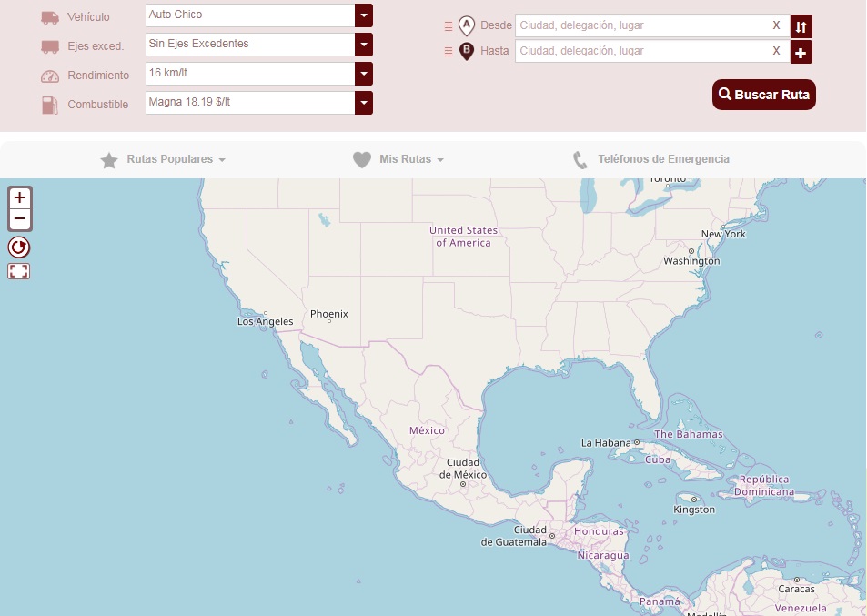Open the Rendimiento 16 km/lt dropdown

pyautogui.click(x=363, y=74)
